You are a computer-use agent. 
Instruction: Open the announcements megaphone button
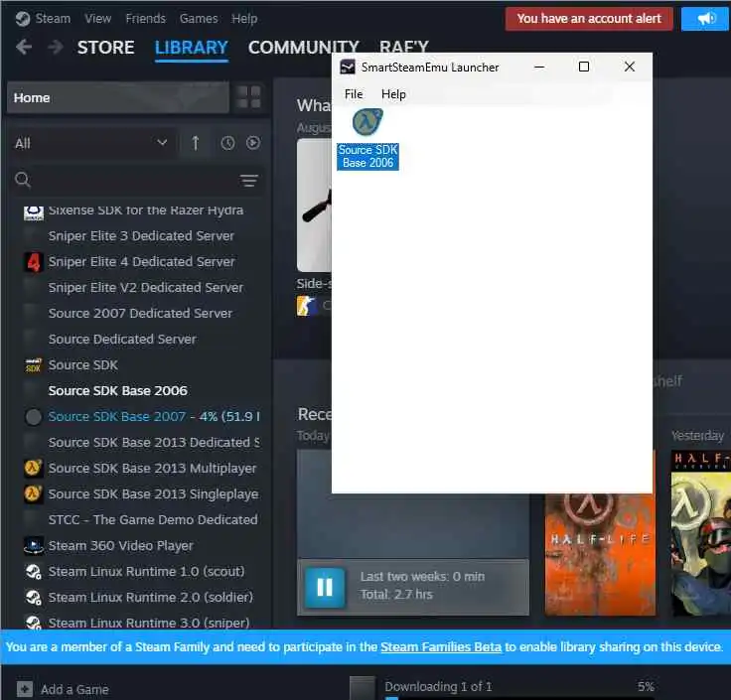[x=705, y=19]
